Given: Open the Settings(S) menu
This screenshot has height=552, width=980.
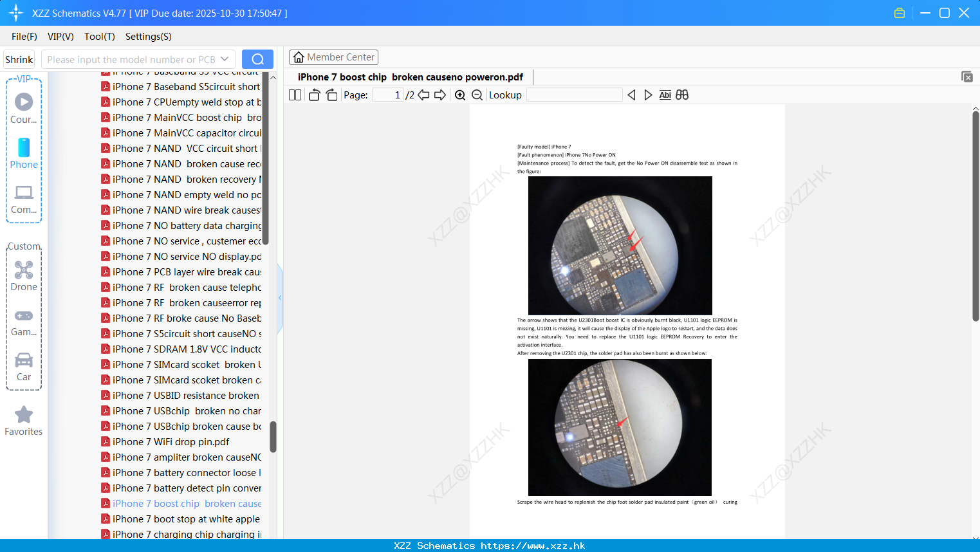Looking at the screenshot, I should click(x=149, y=37).
